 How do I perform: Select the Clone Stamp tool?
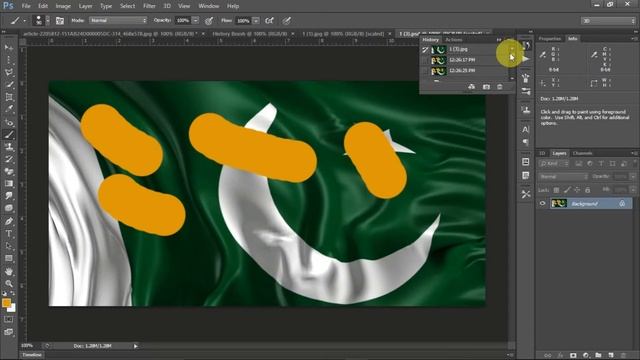pos(9,147)
